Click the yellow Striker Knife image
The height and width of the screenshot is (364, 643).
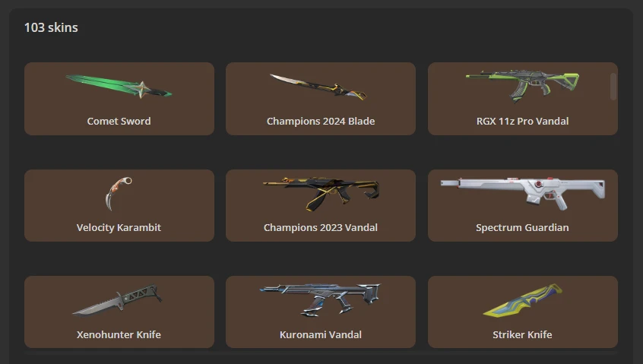[x=523, y=300]
